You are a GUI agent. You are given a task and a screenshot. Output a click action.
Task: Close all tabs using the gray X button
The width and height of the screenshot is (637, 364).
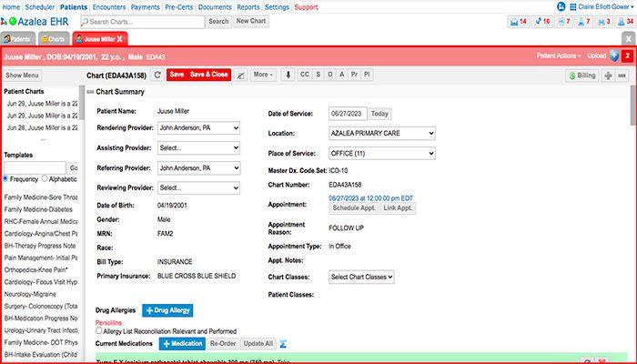click(x=628, y=39)
